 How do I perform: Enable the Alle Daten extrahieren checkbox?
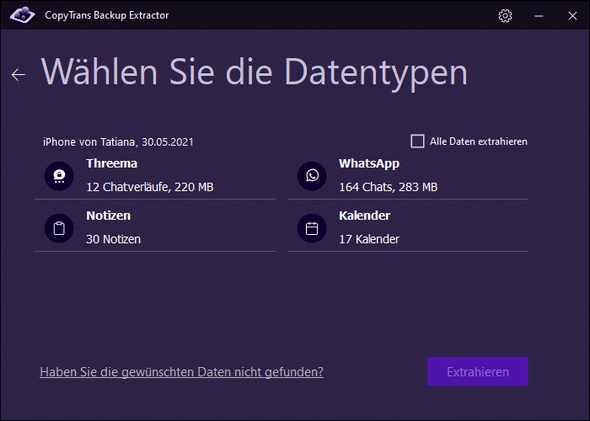point(417,141)
